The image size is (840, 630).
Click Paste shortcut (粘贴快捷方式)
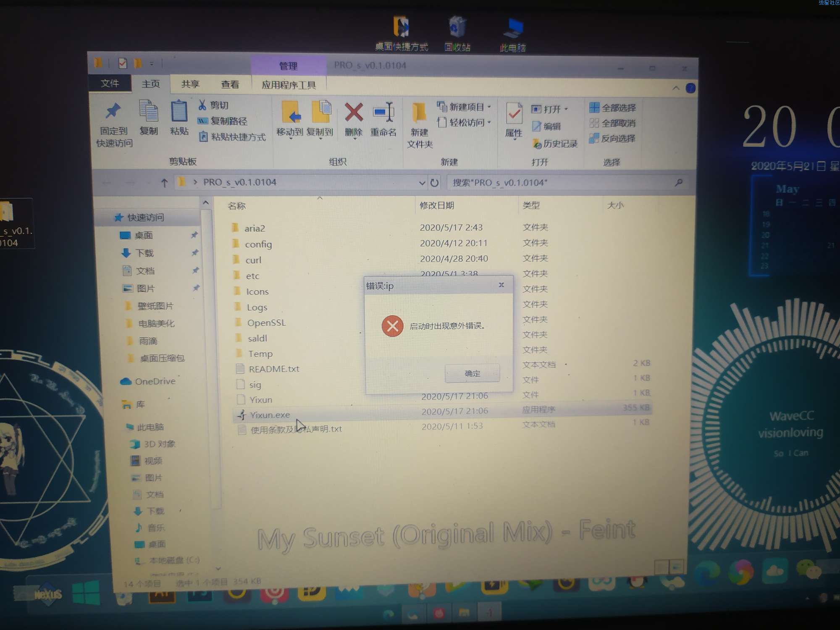pyautogui.click(x=232, y=137)
